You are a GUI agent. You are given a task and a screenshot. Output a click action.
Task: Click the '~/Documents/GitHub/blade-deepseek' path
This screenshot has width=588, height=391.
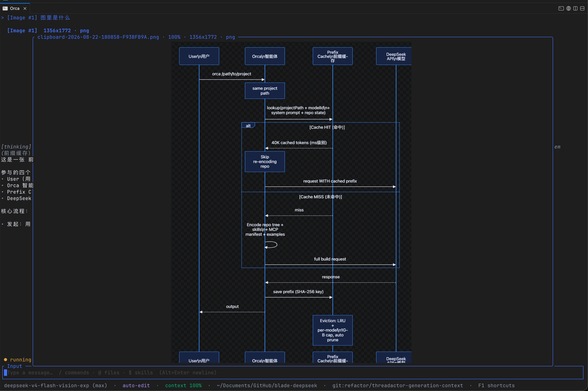click(267, 385)
